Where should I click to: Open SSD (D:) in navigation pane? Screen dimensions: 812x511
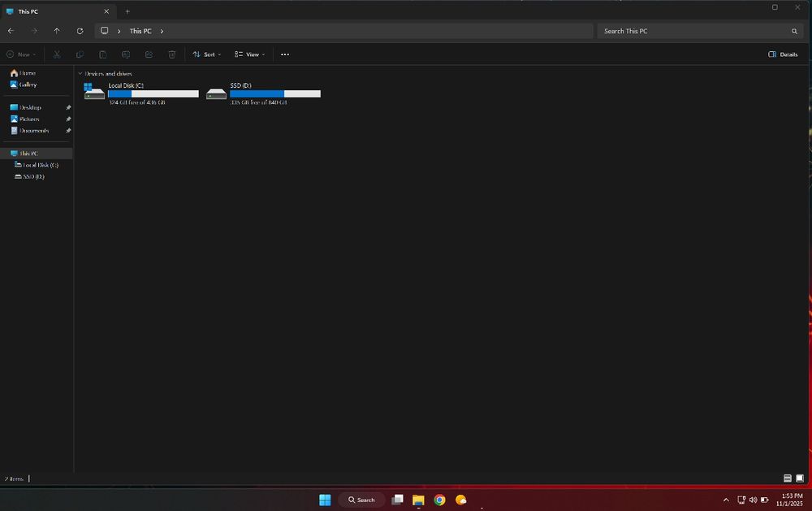point(29,177)
